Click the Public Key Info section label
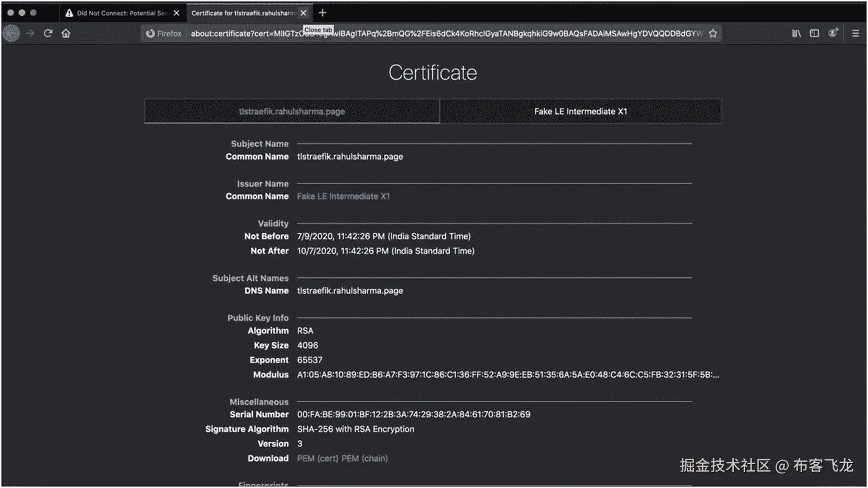This screenshot has height=488, width=868. (258, 317)
